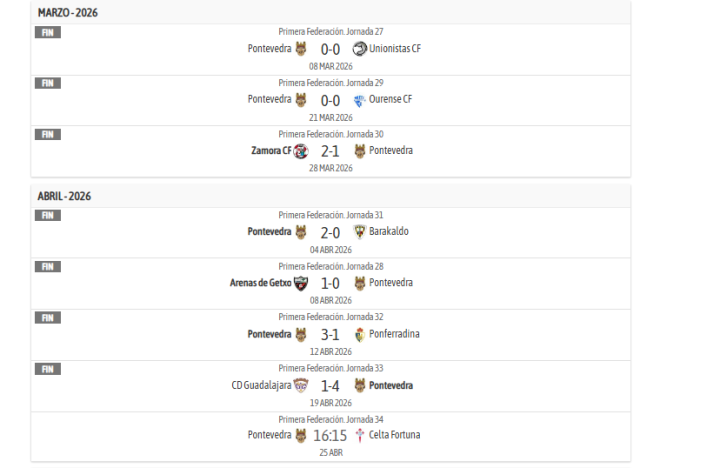Click the Celta Fortuna crest icon
The width and height of the screenshot is (720, 468).
[x=360, y=435]
